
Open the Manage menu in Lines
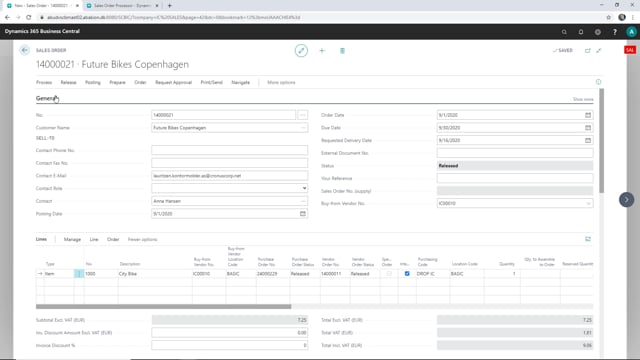[x=72, y=239]
